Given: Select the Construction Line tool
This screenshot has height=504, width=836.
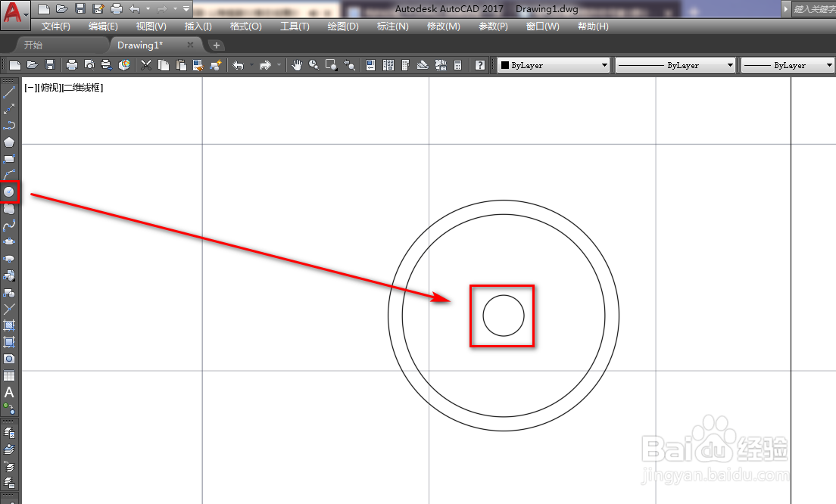Looking at the screenshot, I should click(9, 109).
